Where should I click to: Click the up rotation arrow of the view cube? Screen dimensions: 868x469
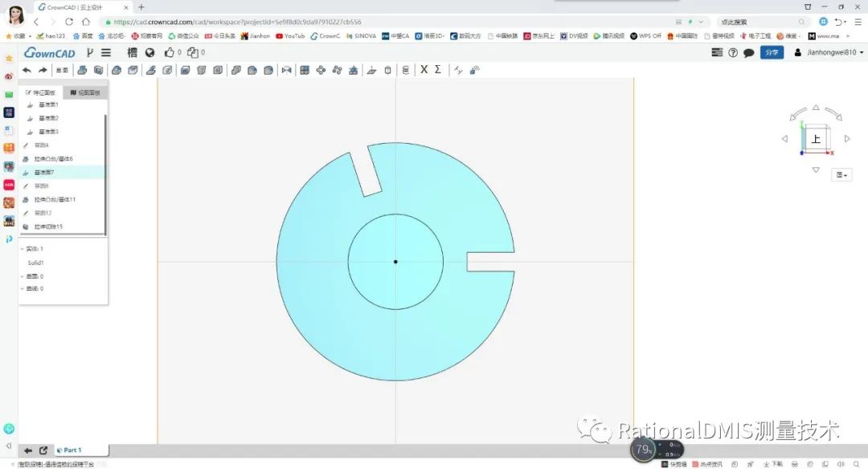(x=816, y=107)
